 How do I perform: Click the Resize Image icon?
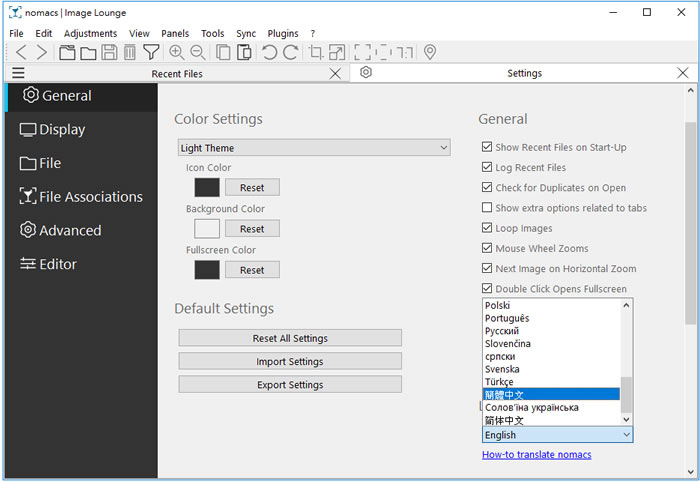tap(337, 52)
